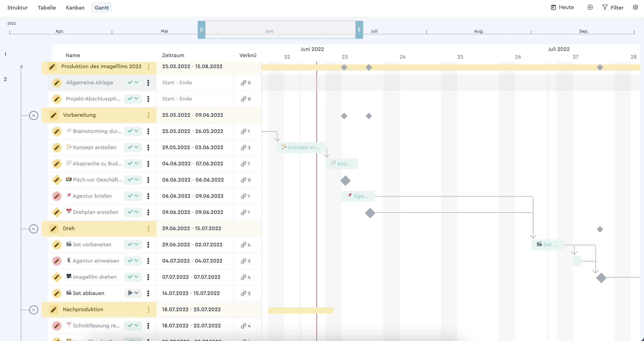644x341 pixels.
Task: Click diamond pencil icon for Drehplan erstellen
Action: coord(57,212)
